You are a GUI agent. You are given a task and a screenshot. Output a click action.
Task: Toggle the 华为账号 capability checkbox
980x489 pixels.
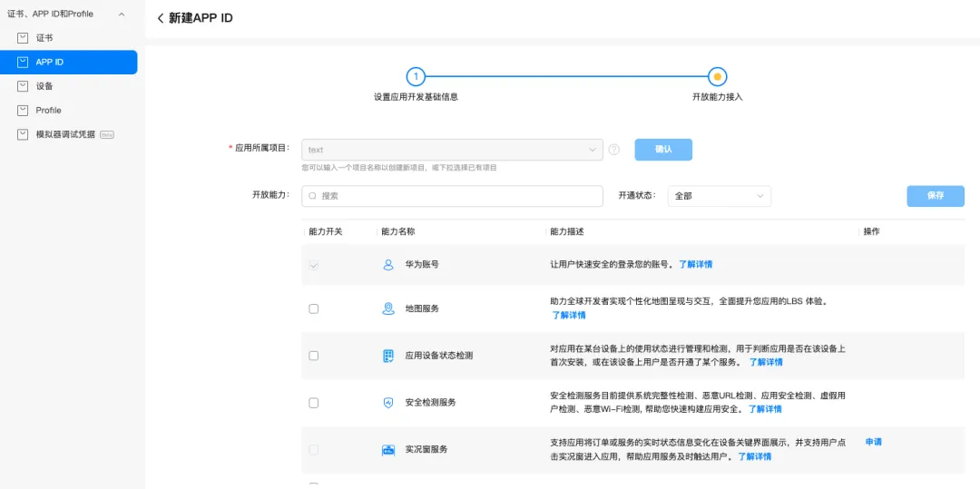314,265
